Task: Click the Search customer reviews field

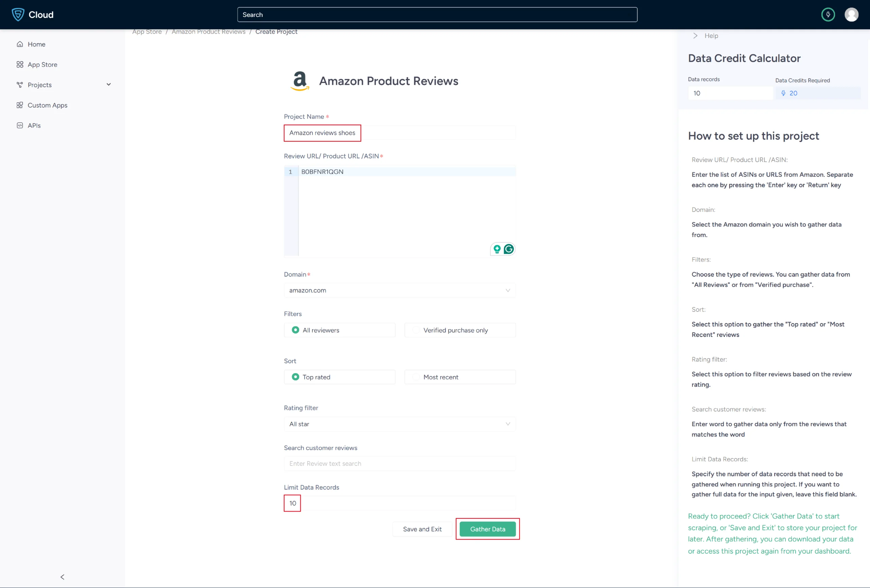Action: point(399,463)
